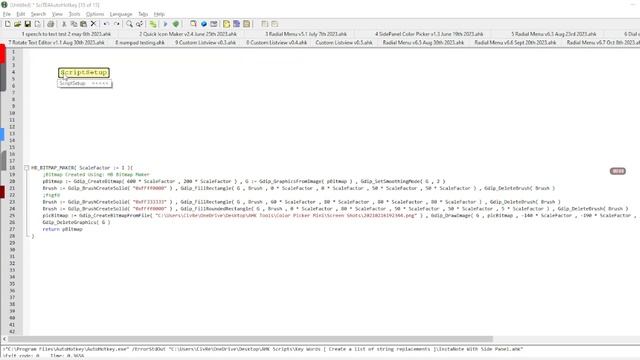The width and height of the screenshot is (640, 360).
Task: Open the Options menu
Action: tap(95, 14)
